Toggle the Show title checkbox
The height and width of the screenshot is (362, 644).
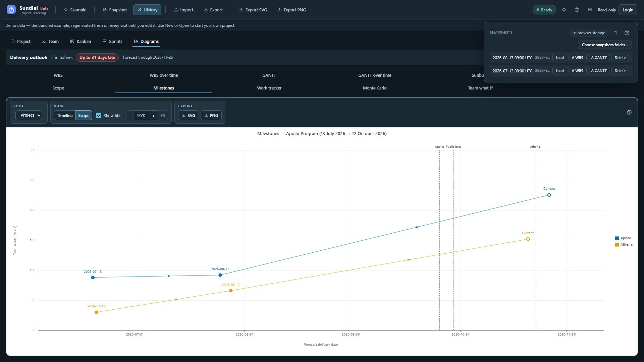pos(99,115)
